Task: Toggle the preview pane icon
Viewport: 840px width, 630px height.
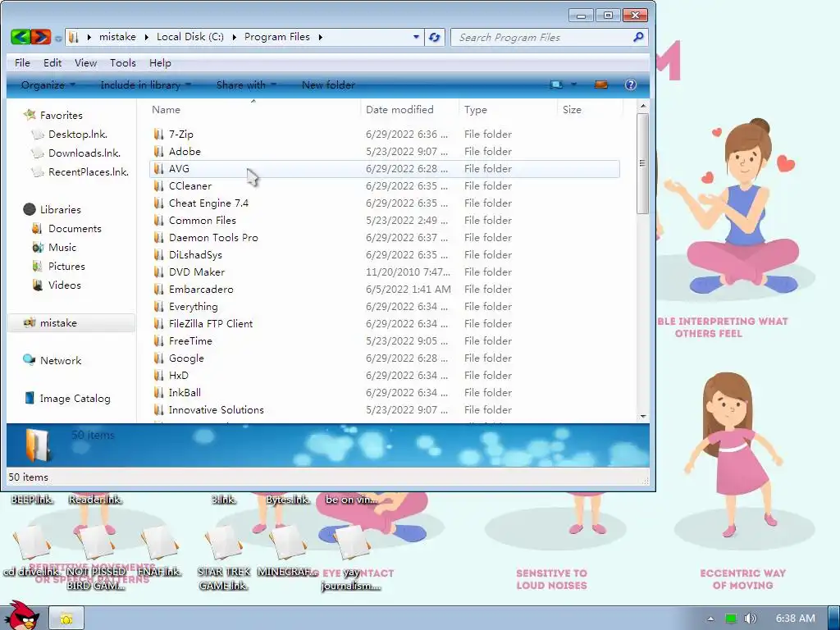Action: (x=601, y=84)
